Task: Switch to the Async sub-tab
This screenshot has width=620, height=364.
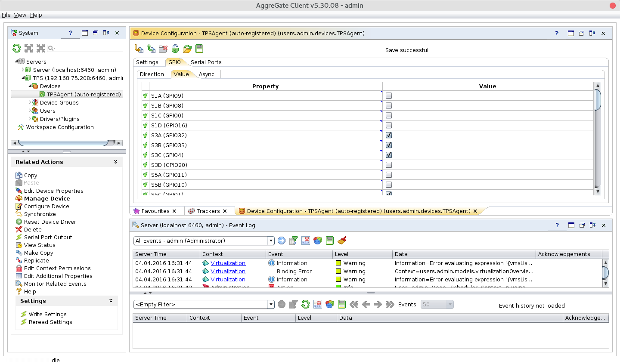Action: pos(207,74)
